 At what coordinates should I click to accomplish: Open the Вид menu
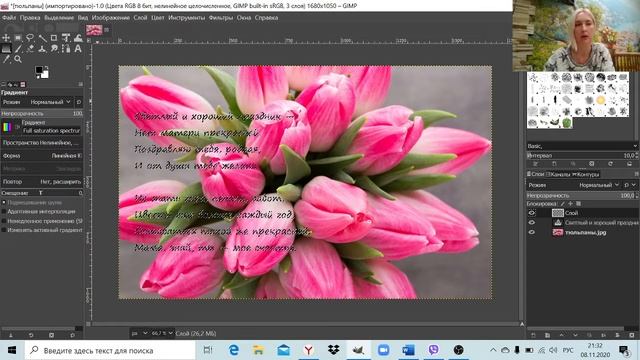click(x=83, y=18)
